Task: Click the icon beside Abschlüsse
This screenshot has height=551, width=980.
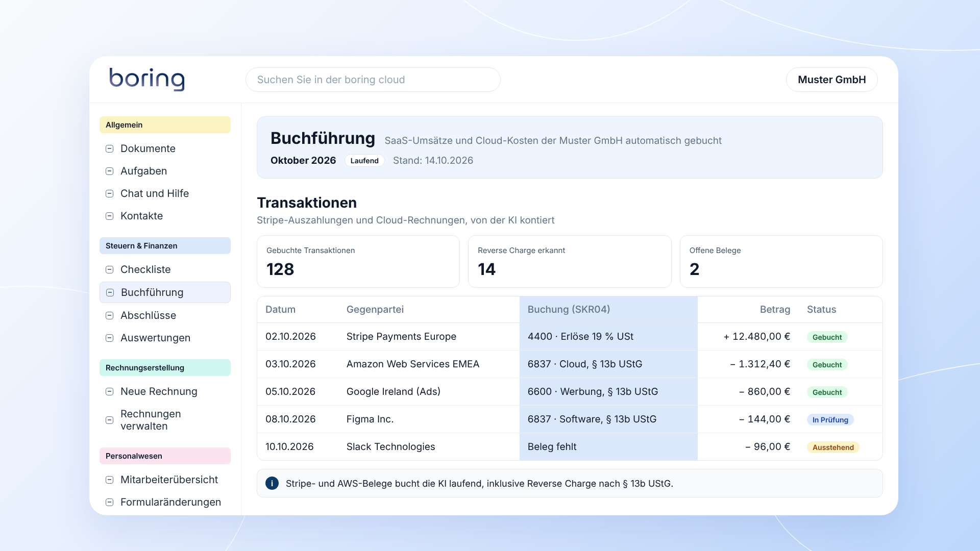Action: [x=109, y=315]
